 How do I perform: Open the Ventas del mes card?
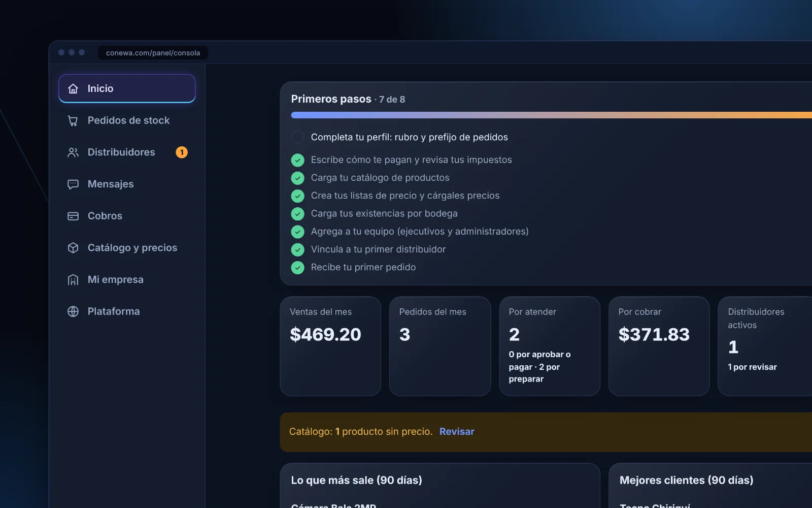pyautogui.click(x=330, y=346)
